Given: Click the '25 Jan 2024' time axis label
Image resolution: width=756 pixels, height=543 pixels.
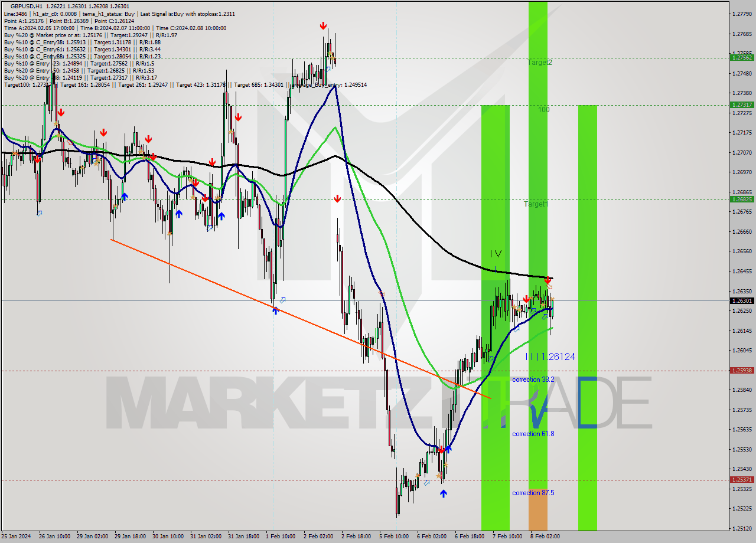Looking at the screenshot, I should click(15, 537).
